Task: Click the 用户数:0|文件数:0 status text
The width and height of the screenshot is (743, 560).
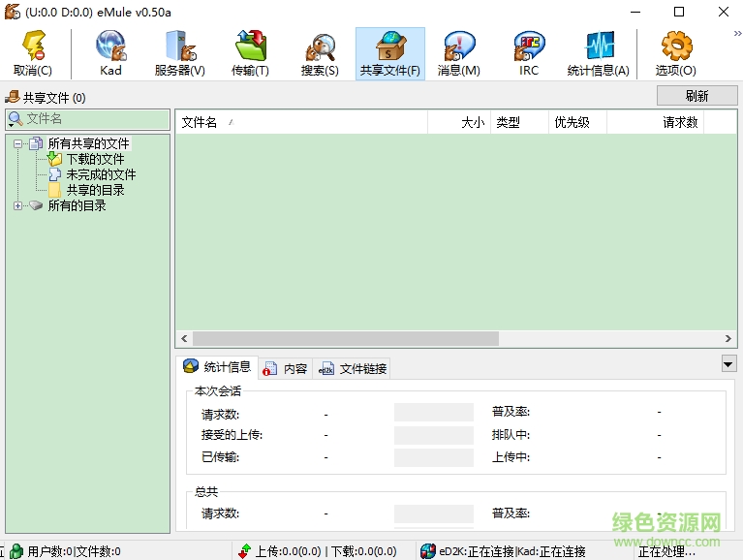Action: [x=74, y=551]
